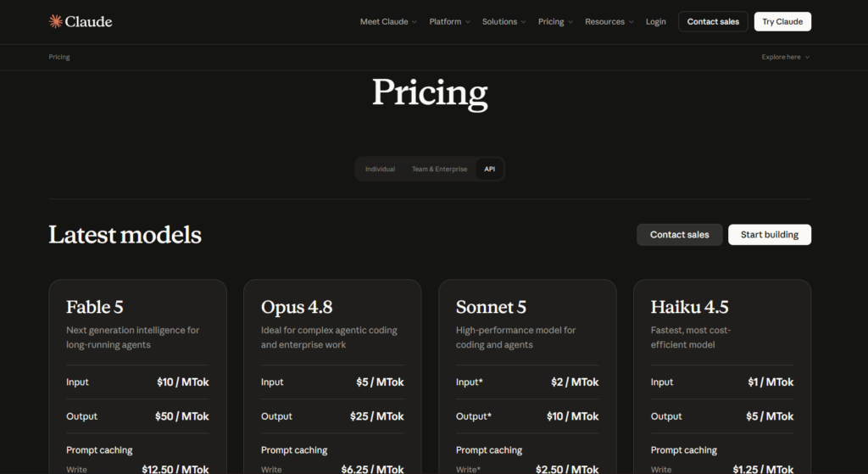
Task: Expand the Meet Claude chevron arrow
Action: pyautogui.click(x=414, y=22)
